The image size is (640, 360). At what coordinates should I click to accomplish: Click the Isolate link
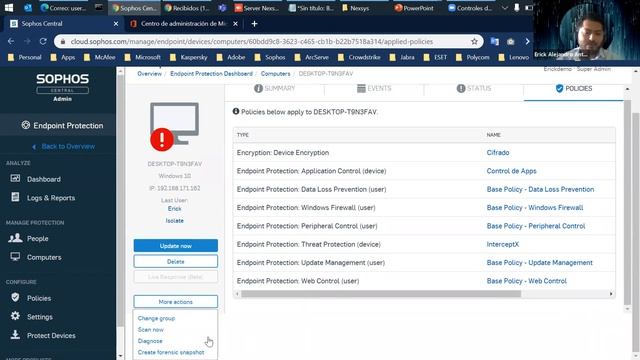tap(175, 220)
